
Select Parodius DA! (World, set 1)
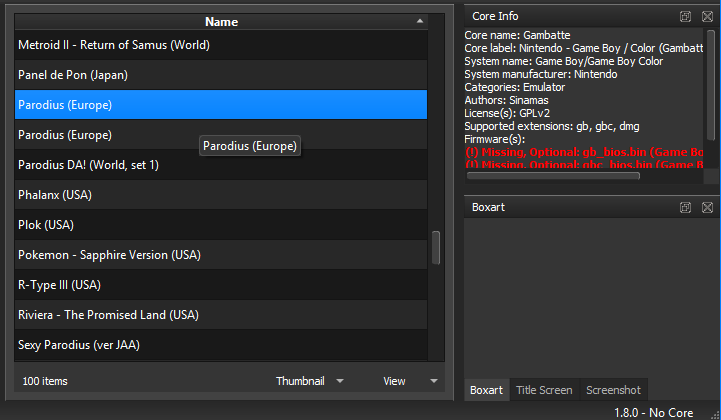88,165
